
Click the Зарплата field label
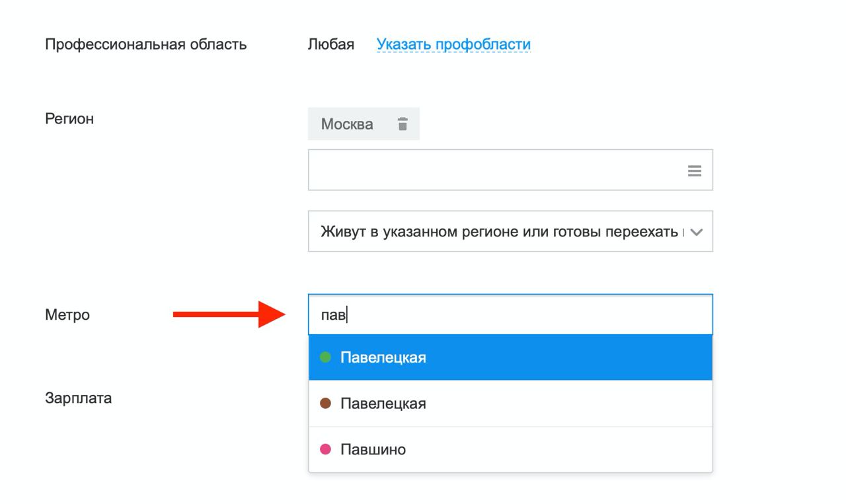tap(78, 398)
